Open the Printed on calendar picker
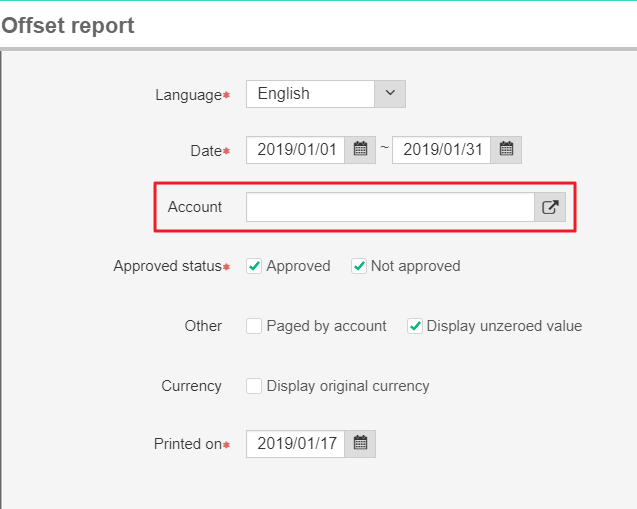 click(360, 443)
